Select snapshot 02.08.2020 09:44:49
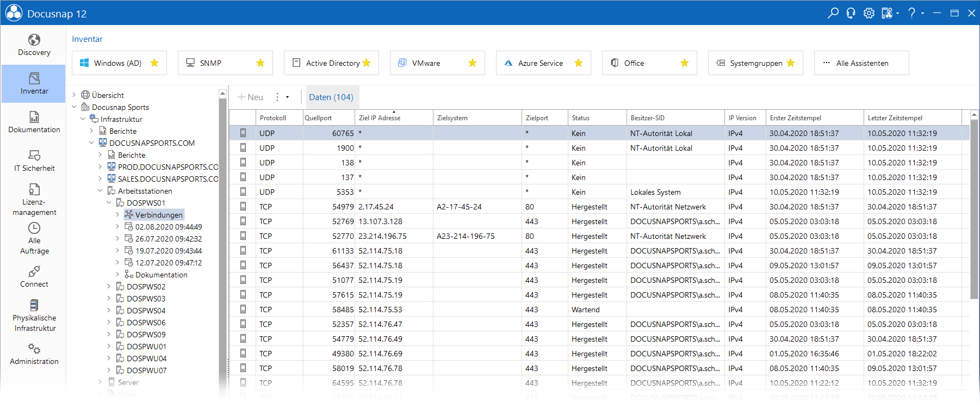980x414 pixels. pyautogui.click(x=169, y=227)
